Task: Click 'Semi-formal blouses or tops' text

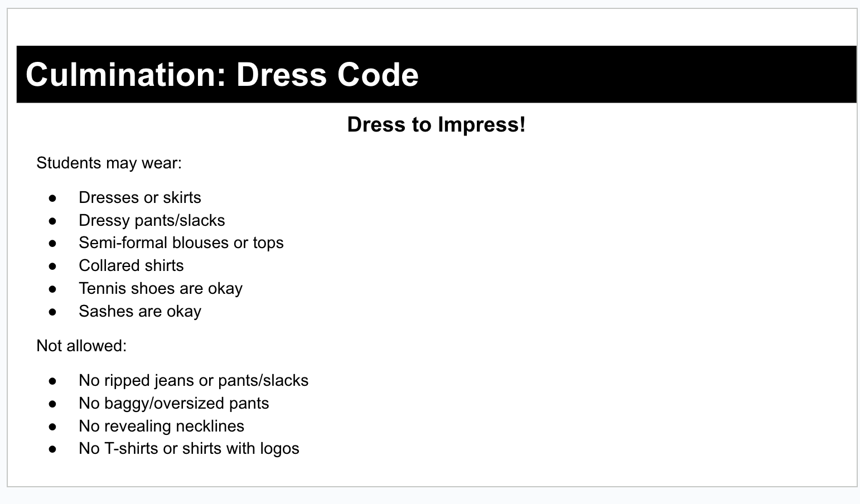Action: (x=181, y=243)
